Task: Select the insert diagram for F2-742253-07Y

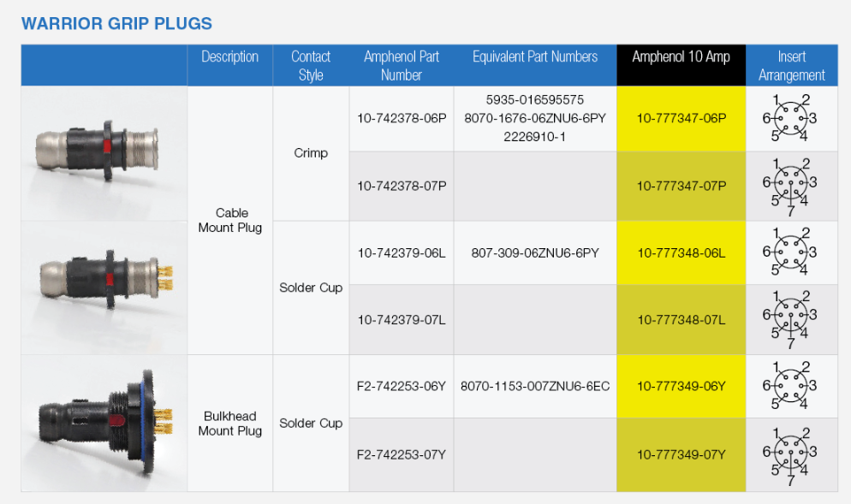Action: click(x=791, y=454)
